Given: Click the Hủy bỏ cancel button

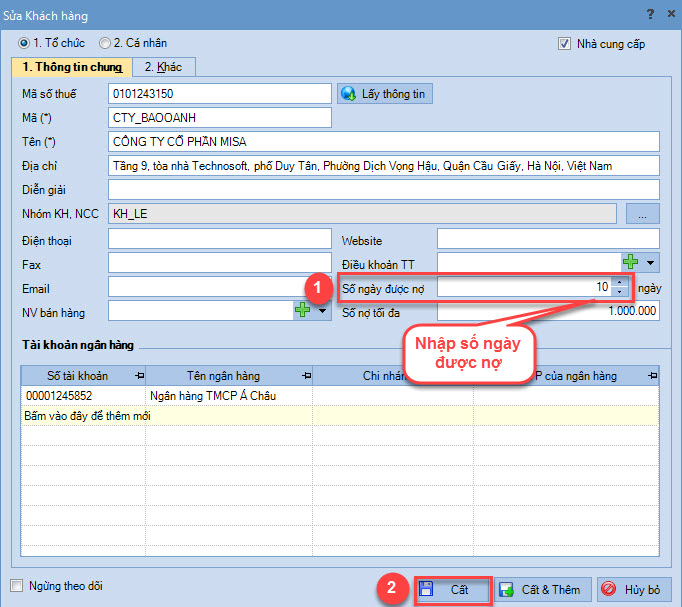Looking at the screenshot, I should (634, 590).
